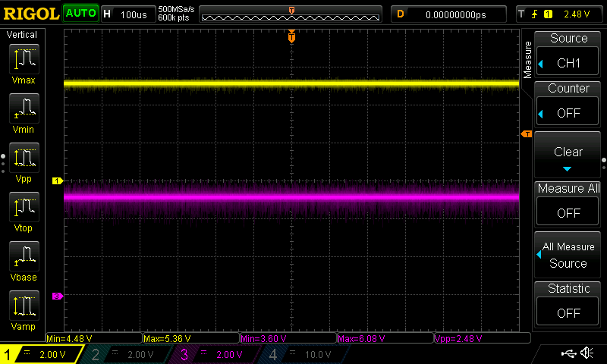The width and height of the screenshot is (607, 364).
Task: Click the orange trigger level marker
Action: pyautogui.click(x=527, y=134)
